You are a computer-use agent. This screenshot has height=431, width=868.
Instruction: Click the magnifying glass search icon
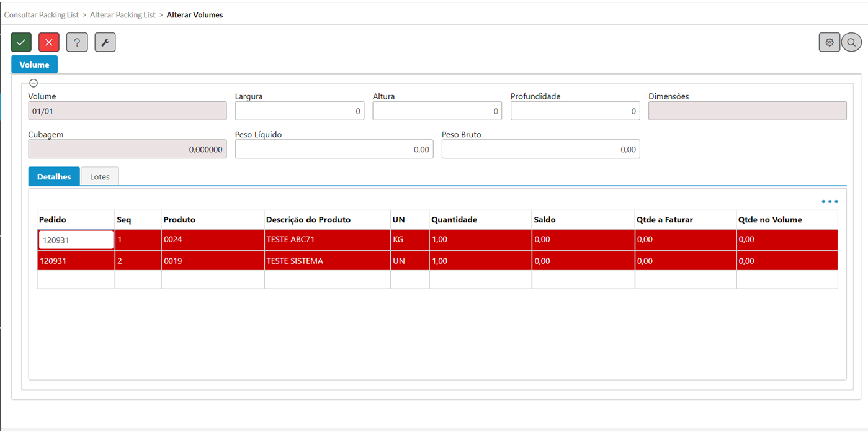tap(851, 42)
